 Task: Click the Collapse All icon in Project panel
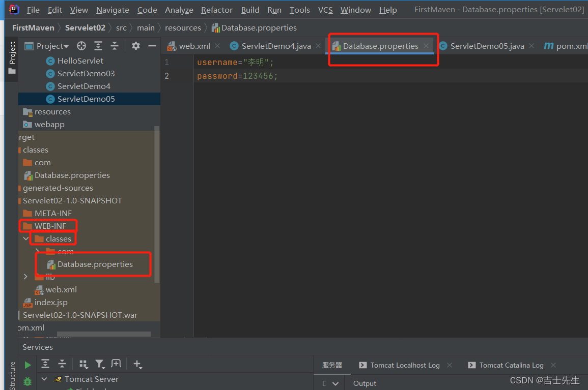(x=115, y=46)
